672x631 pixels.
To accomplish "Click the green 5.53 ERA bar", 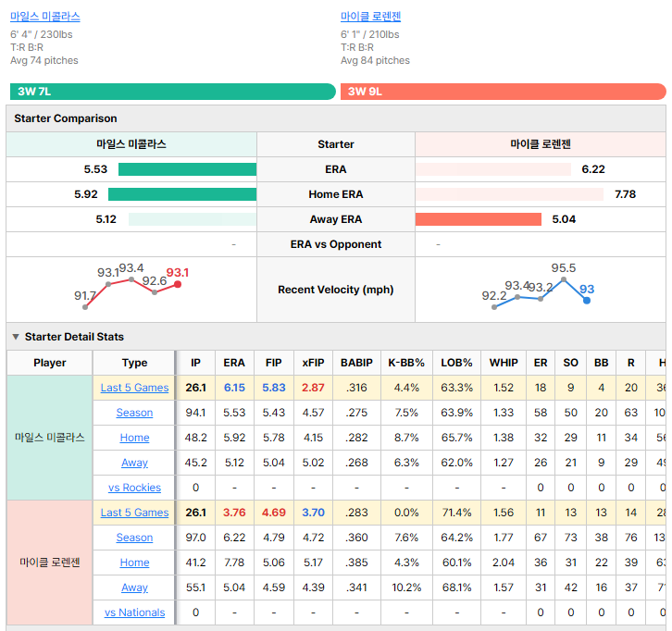I will pos(187,169).
